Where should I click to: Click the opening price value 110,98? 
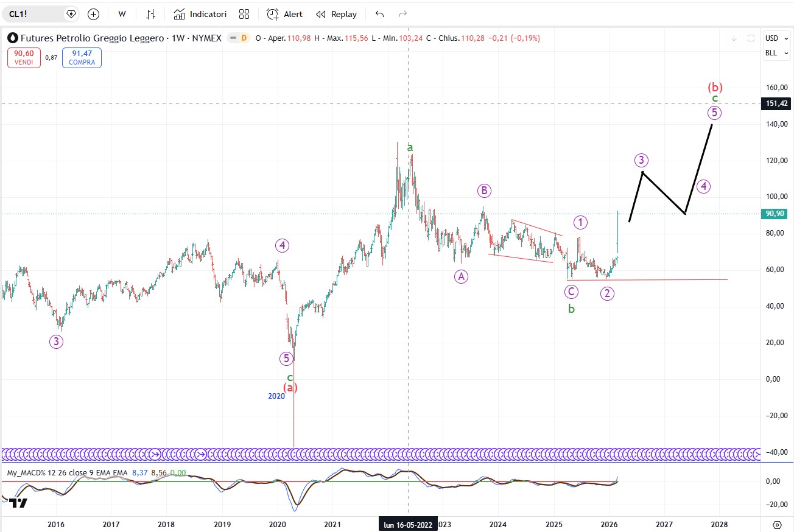(x=298, y=38)
